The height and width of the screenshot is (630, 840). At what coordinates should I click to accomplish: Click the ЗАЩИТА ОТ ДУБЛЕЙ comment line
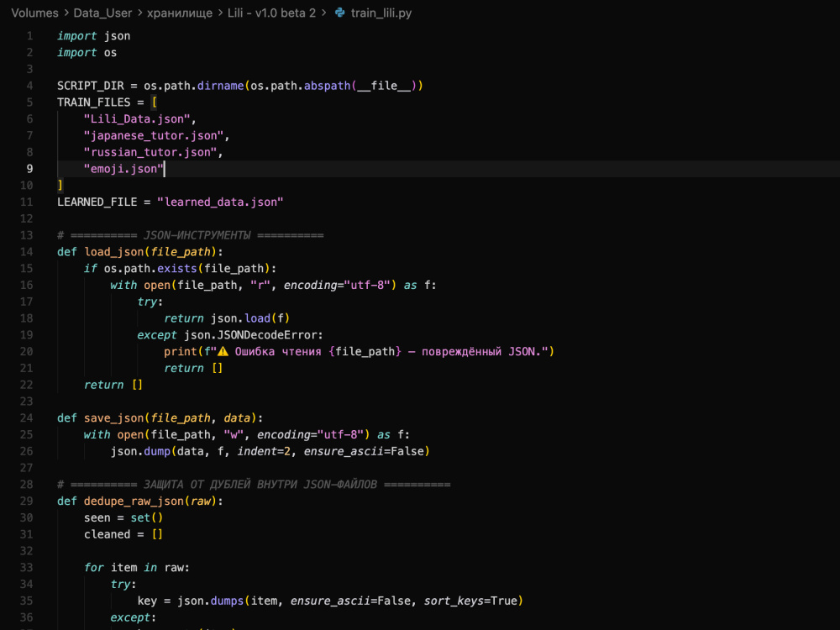click(x=254, y=485)
